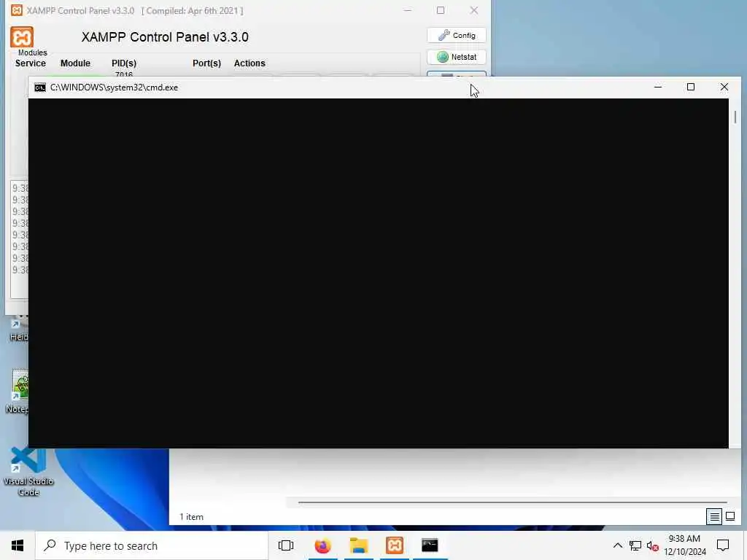Maximize the cmd.exe window
747x560 pixels.
[x=691, y=87]
